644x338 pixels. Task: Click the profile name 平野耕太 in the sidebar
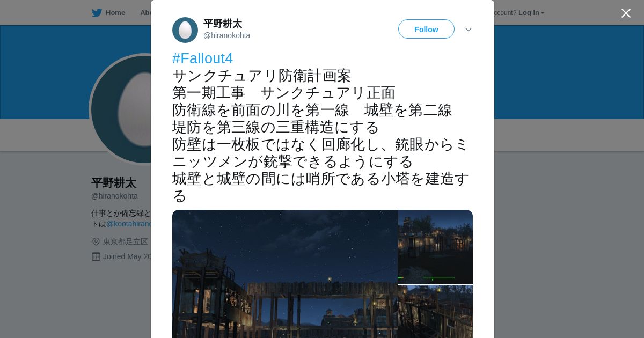pyautogui.click(x=114, y=183)
